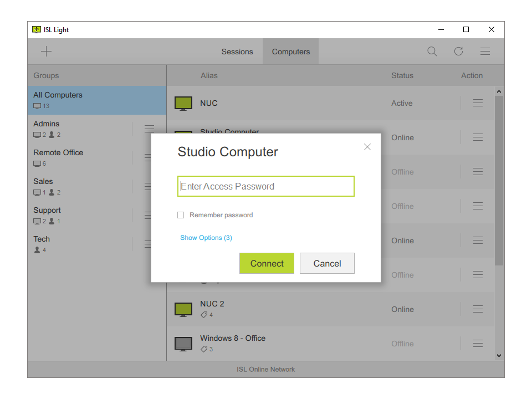Select the green computer icon next to NUC

pyautogui.click(x=183, y=103)
